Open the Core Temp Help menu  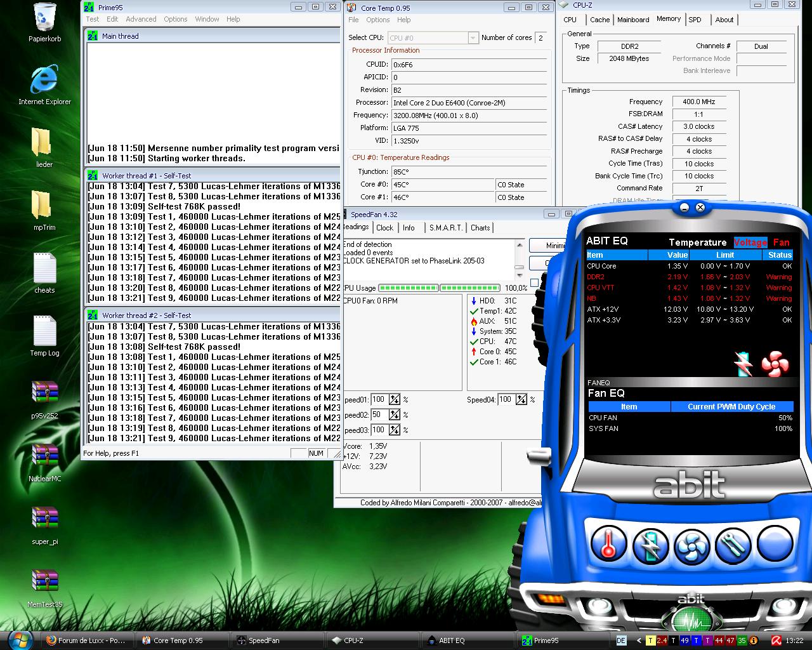[403, 20]
